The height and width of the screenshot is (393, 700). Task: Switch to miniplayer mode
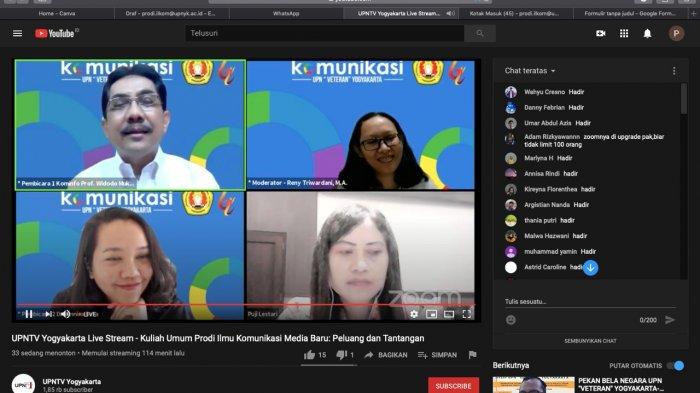pos(431,314)
